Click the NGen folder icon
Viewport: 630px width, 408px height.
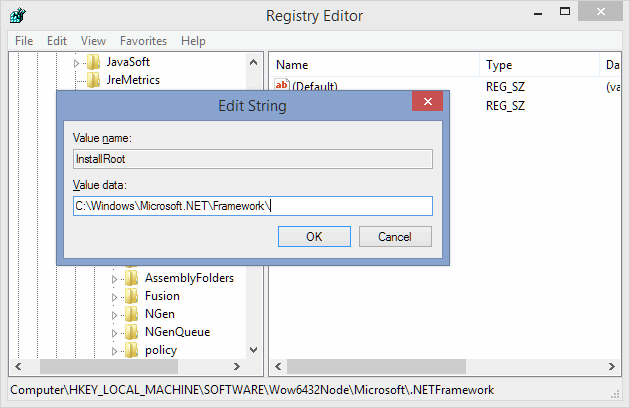coord(131,314)
